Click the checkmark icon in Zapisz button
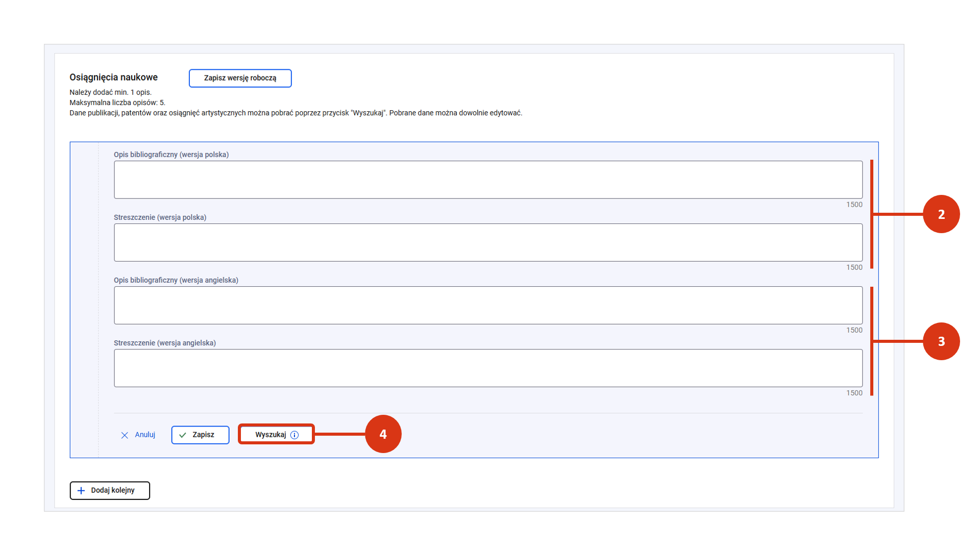980x551 pixels. pos(183,435)
